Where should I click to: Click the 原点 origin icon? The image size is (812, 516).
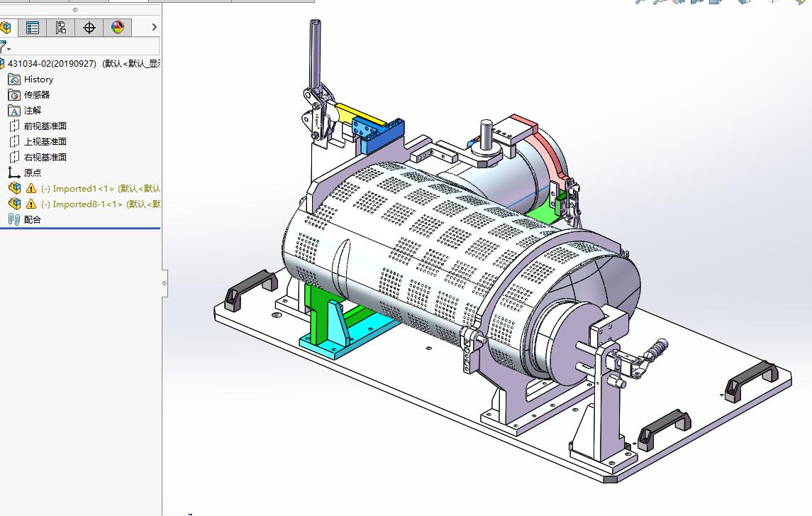coord(14,172)
